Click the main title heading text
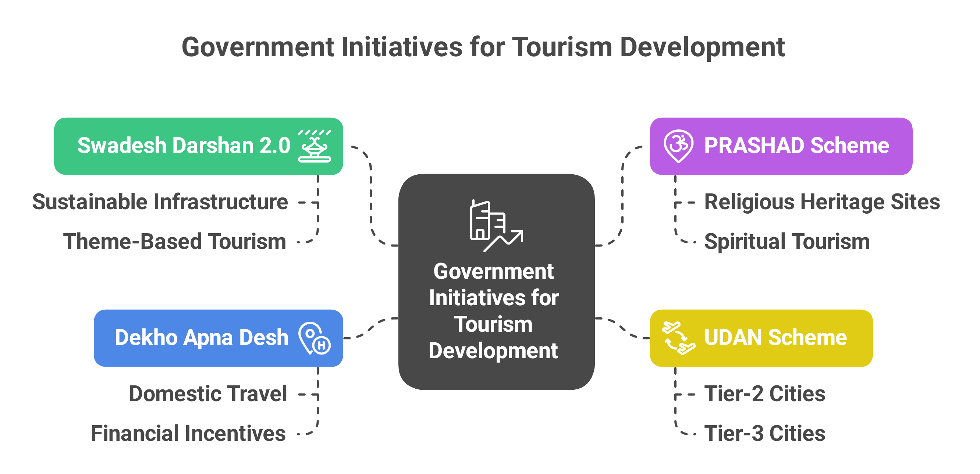 point(483,47)
